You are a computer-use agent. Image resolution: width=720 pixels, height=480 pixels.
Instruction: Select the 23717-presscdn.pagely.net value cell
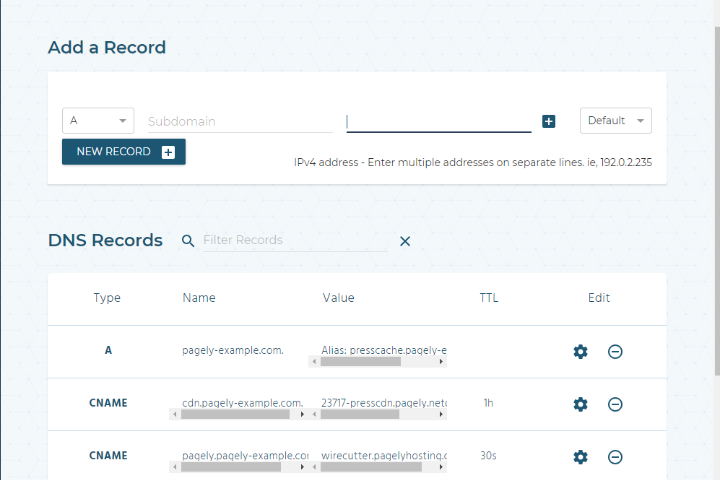(x=383, y=403)
